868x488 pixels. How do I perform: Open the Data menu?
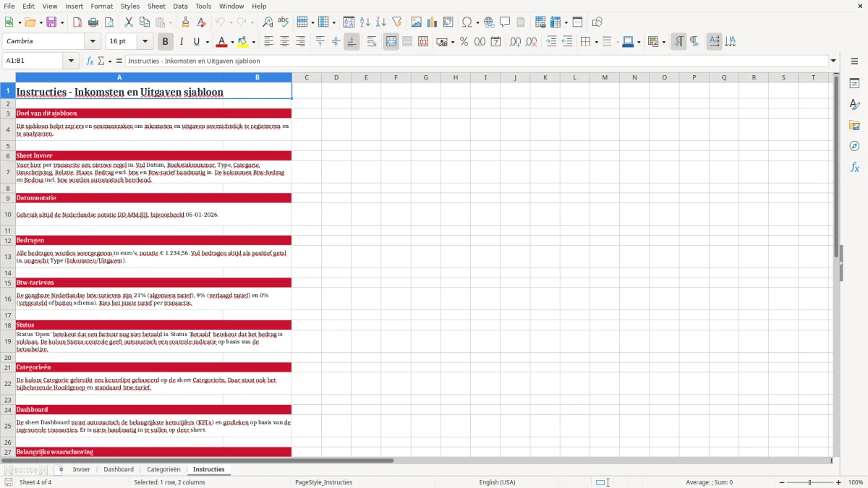pos(180,6)
